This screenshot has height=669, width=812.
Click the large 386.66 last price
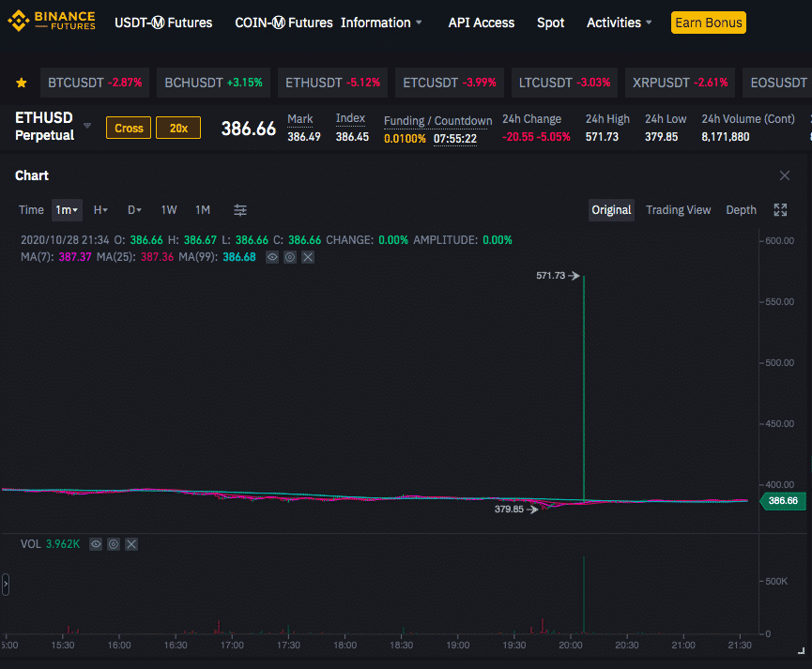[x=249, y=129]
